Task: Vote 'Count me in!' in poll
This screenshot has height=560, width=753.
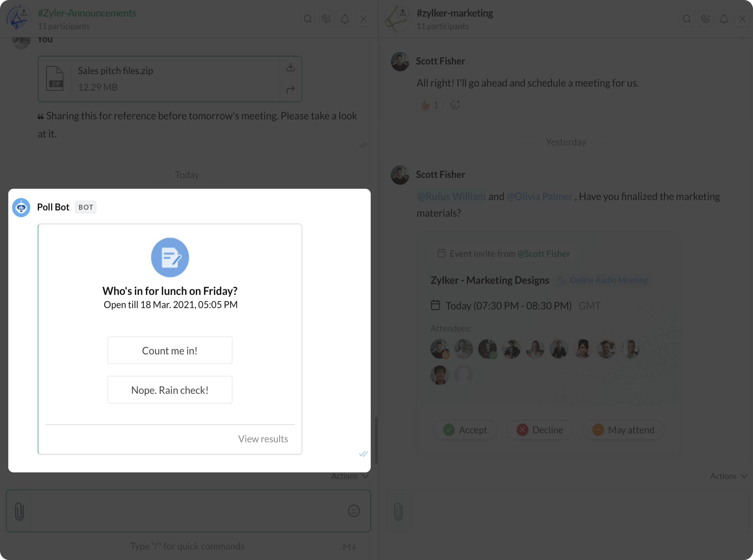Action: 170,350
